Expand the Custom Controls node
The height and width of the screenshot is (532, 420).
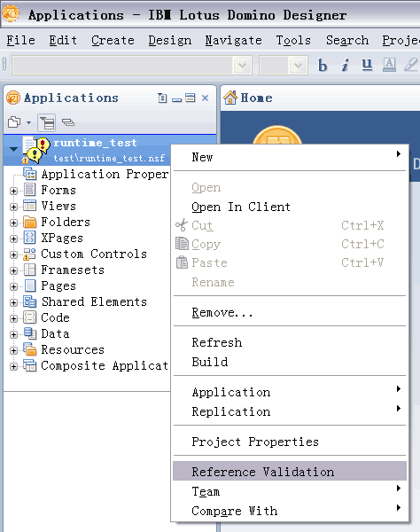(13, 254)
